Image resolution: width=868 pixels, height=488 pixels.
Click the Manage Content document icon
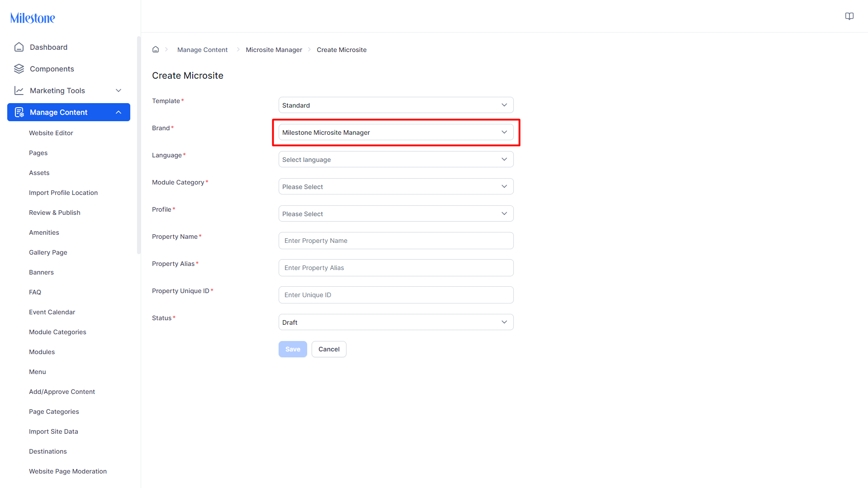click(19, 112)
